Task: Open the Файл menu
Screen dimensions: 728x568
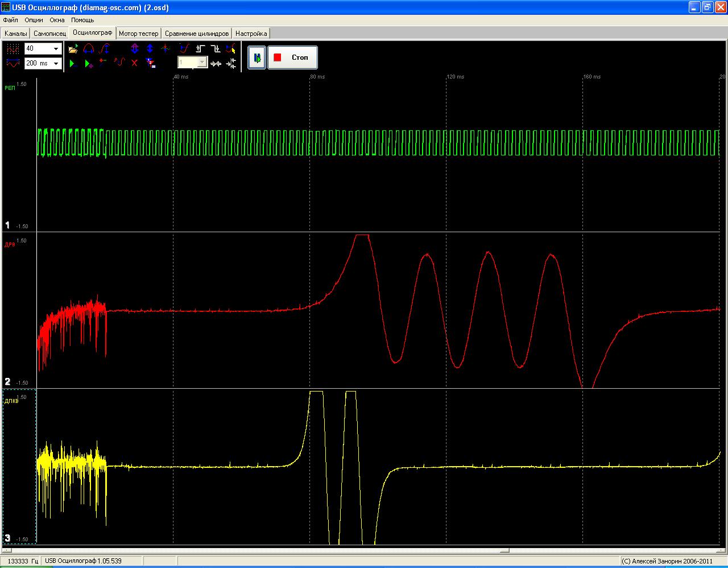Action: pyautogui.click(x=10, y=20)
